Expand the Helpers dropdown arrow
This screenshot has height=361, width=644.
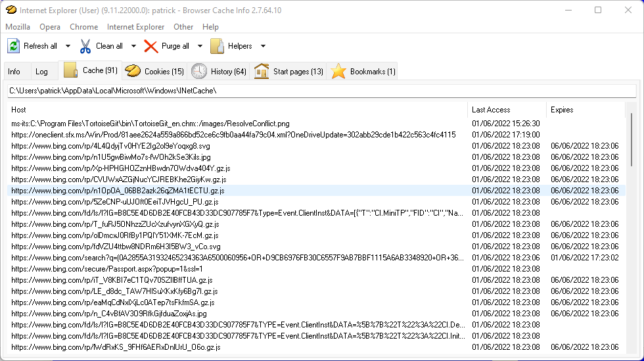264,46
